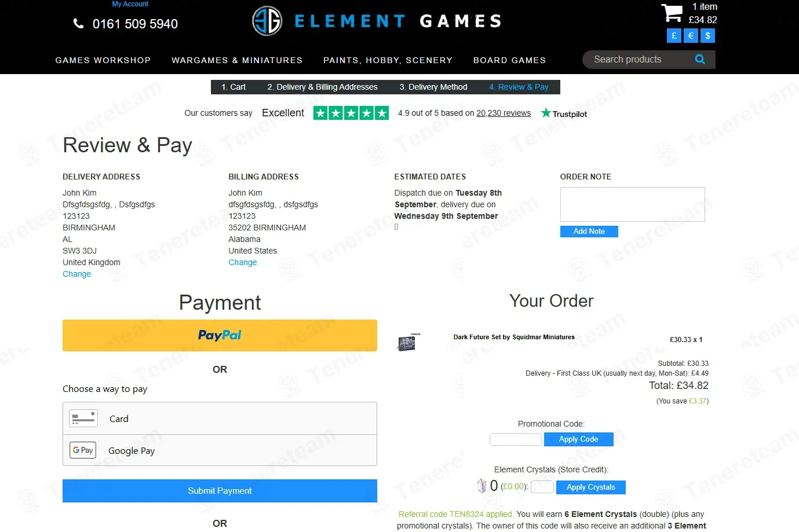Open the Board Games menu
This screenshot has width=799, height=532.
(510, 60)
